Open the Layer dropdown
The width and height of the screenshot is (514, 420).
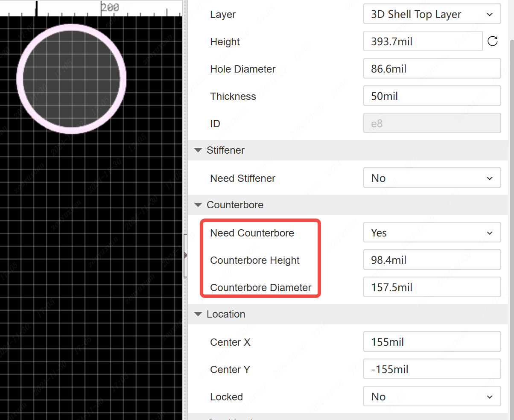pos(432,15)
